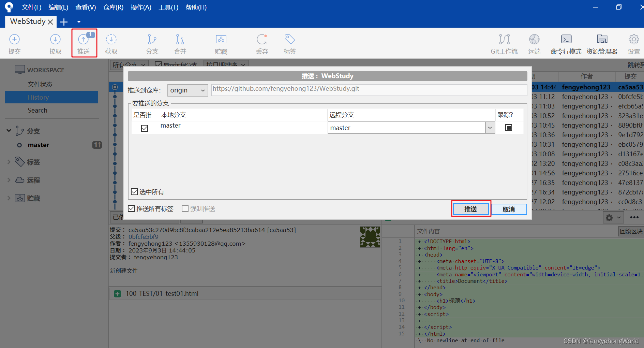Click the 取消 cancel button
The image size is (644, 348).
(x=509, y=209)
